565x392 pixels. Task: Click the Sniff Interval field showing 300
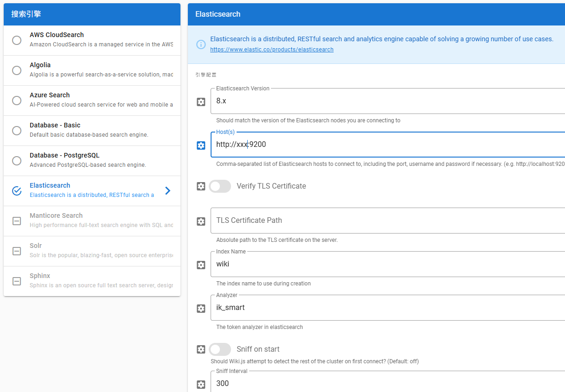pyautogui.click(x=388, y=381)
